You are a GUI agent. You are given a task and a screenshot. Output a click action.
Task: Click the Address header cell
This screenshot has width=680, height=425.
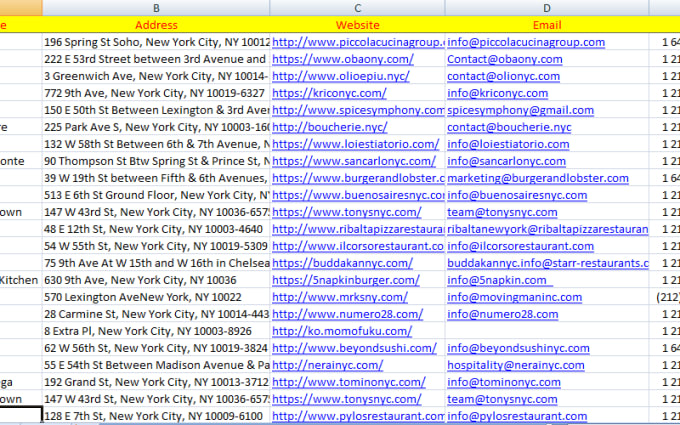click(156, 25)
